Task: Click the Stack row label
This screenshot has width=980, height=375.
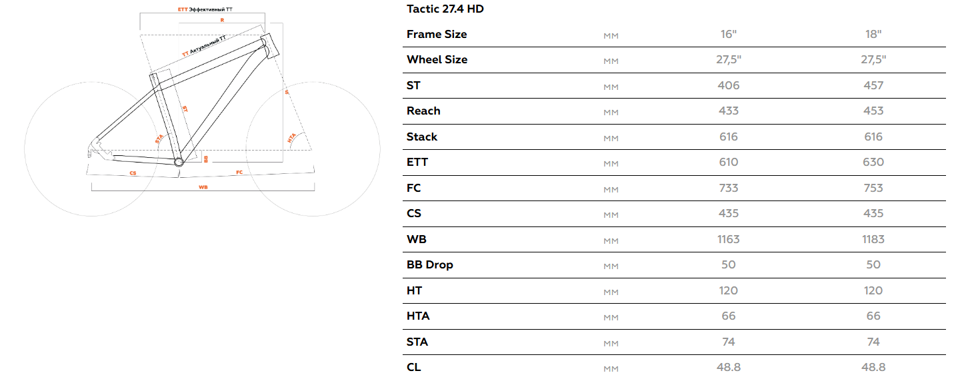Action: click(x=422, y=137)
